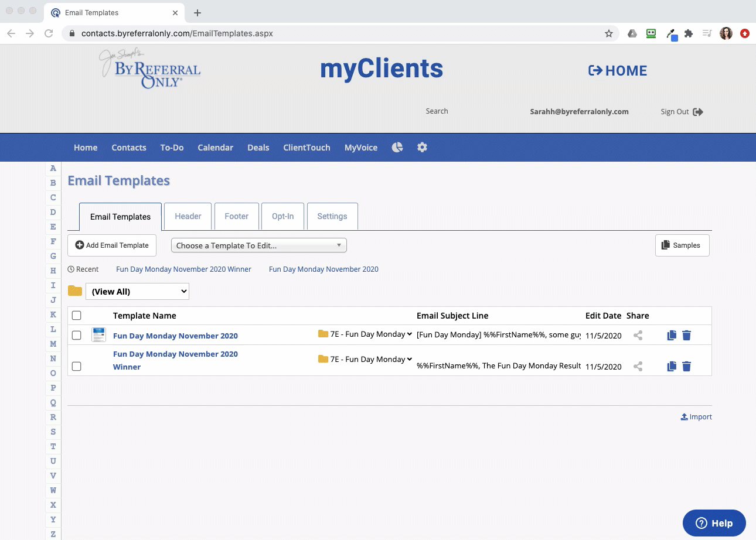Go back in browser history
The image size is (756, 540).
tap(11, 33)
